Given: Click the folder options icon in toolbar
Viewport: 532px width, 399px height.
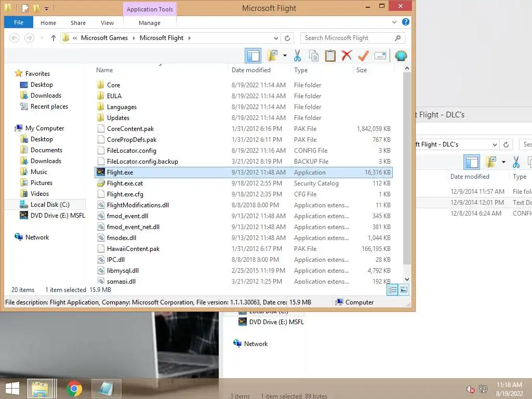Looking at the screenshot, I should [x=272, y=56].
